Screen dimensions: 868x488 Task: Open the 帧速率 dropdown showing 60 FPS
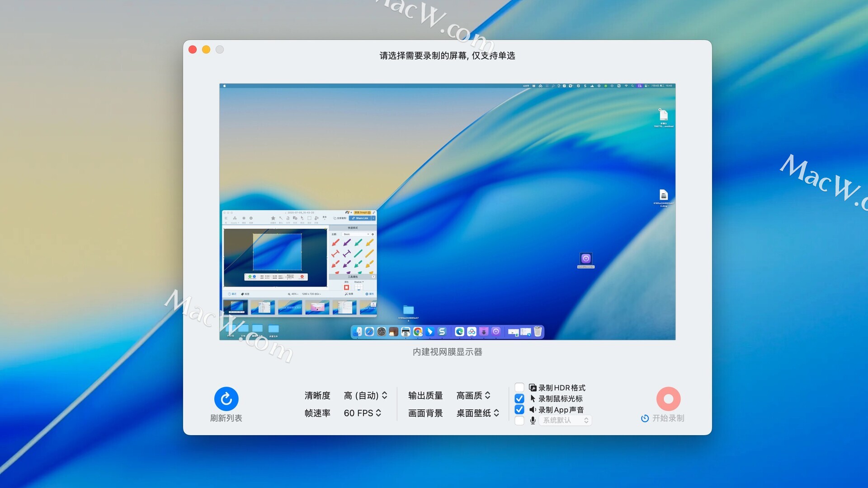coord(363,413)
